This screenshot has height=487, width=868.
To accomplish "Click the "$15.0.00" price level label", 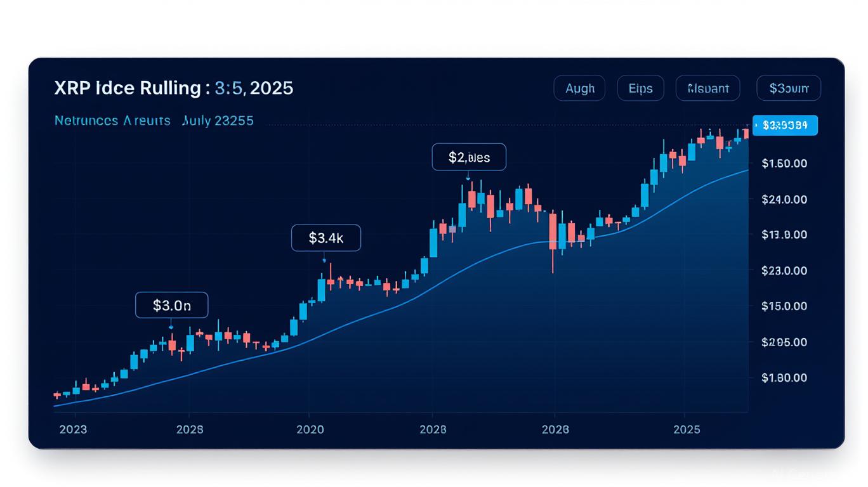I will click(x=784, y=306).
